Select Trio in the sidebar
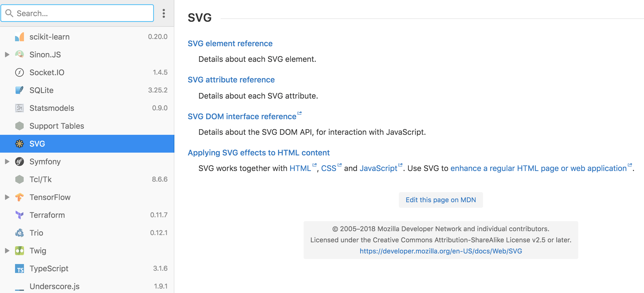Viewport: 644px width, 293px height. (87, 233)
